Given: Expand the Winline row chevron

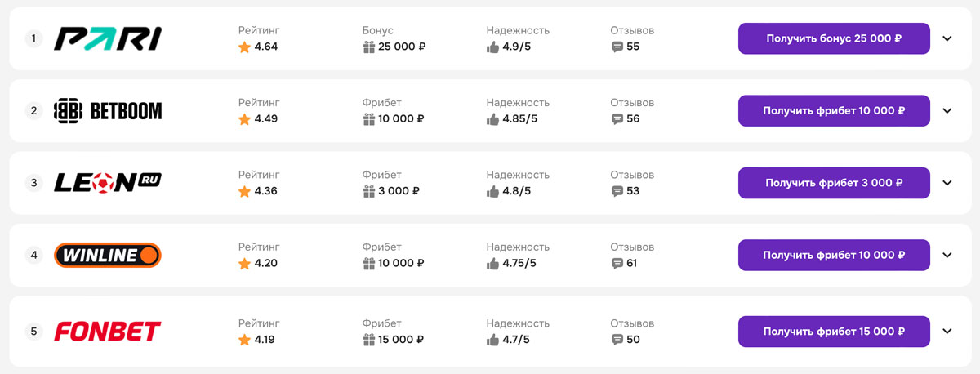Looking at the screenshot, I should coord(947,255).
